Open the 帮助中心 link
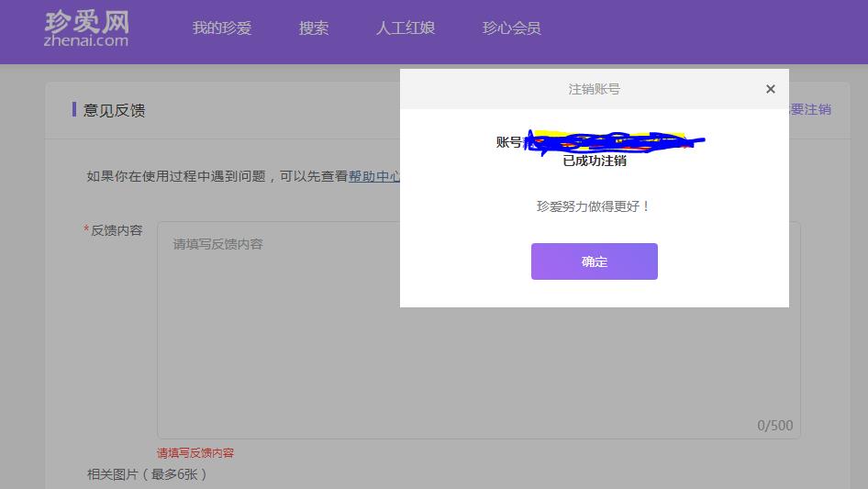Screen dimensions: 868x489 (374, 176)
